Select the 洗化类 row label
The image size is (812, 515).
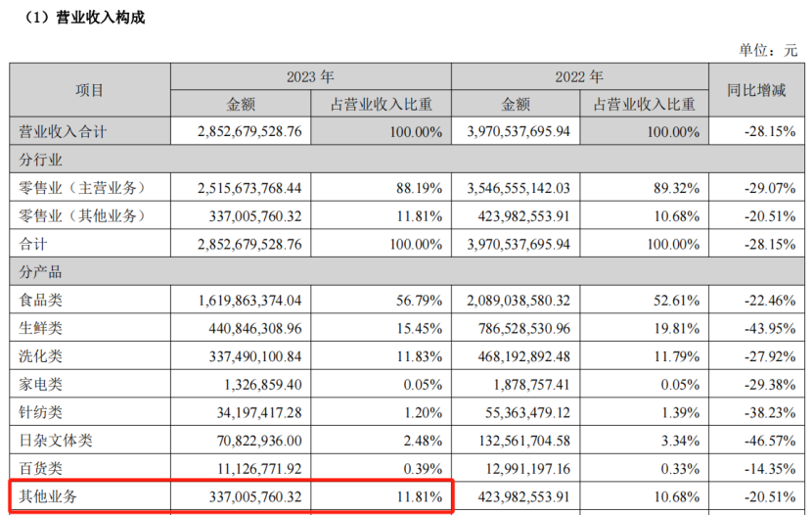41,356
